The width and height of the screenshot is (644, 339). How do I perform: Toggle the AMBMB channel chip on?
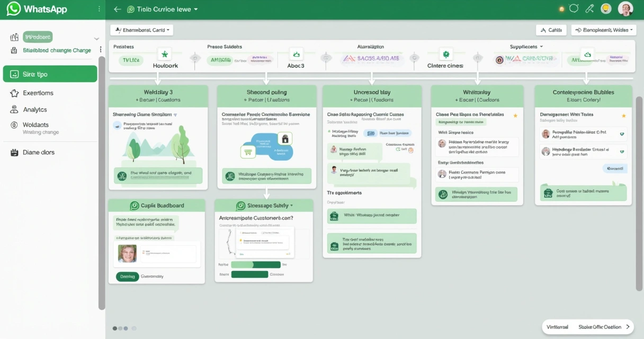point(220,60)
